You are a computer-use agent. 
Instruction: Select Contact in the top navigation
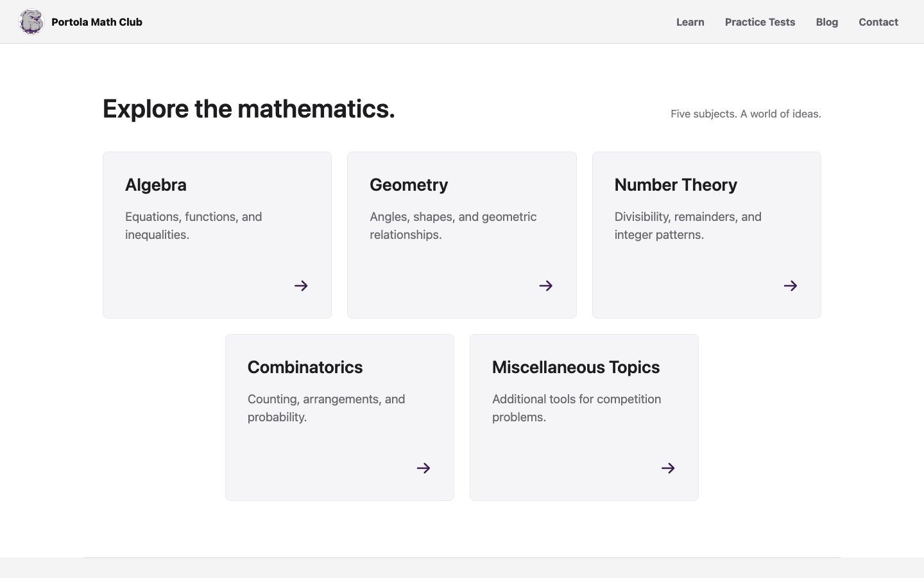(878, 22)
